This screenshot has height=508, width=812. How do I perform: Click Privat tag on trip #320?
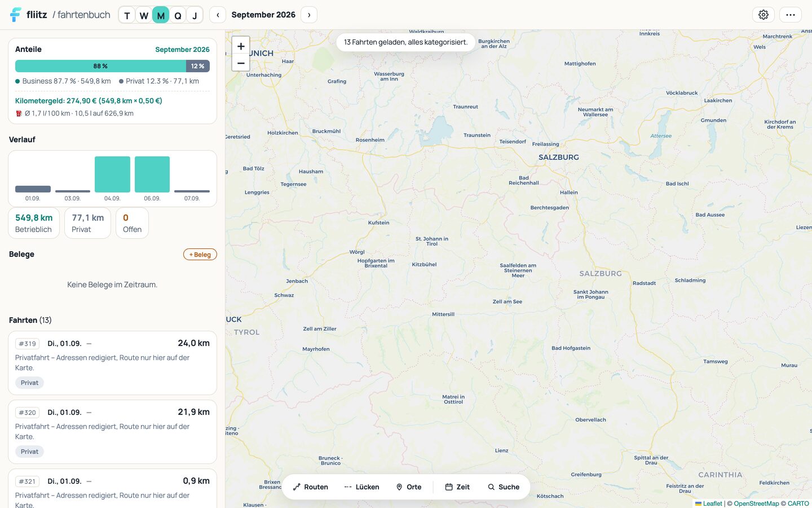click(x=29, y=452)
